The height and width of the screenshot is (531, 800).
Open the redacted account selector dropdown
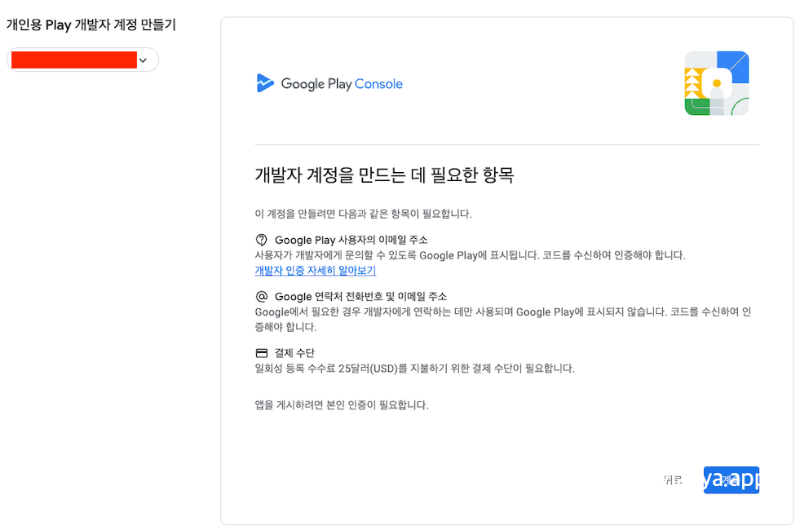coord(82,60)
